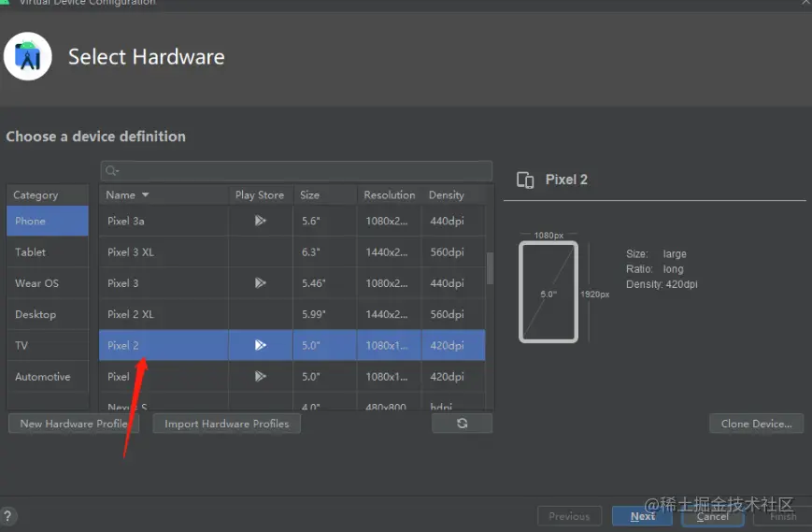This screenshot has height=532, width=812.
Task: Select the Pixel 2 device name
Action: 122,345
